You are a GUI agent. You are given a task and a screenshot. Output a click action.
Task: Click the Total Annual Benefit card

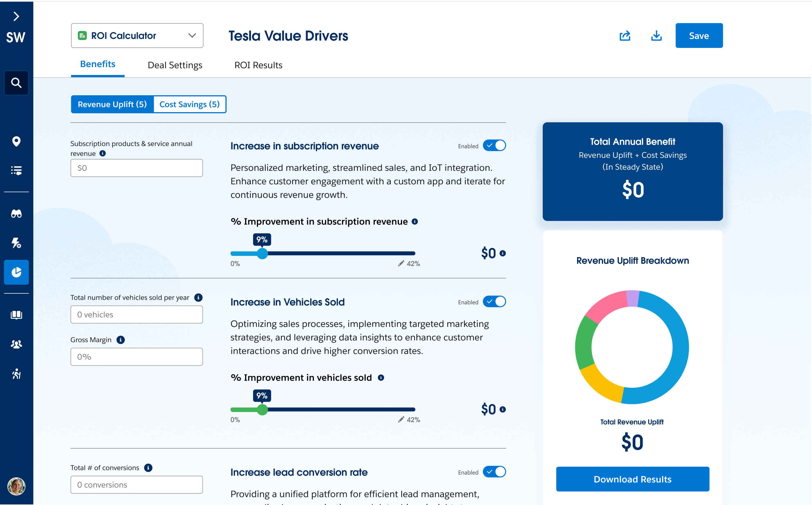633,171
